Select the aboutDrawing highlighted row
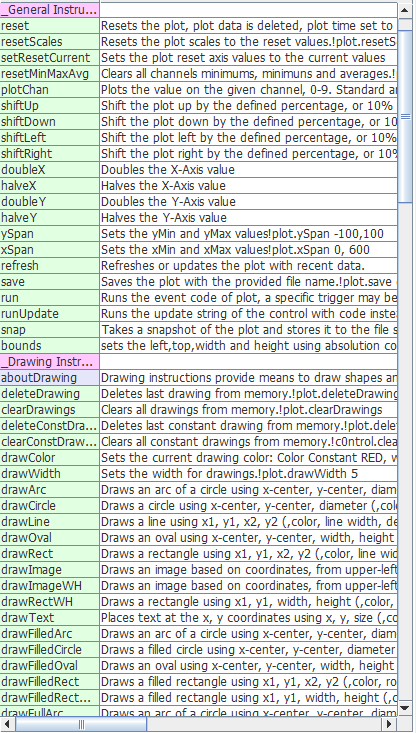This screenshot has width=416, height=733. [199, 378]
